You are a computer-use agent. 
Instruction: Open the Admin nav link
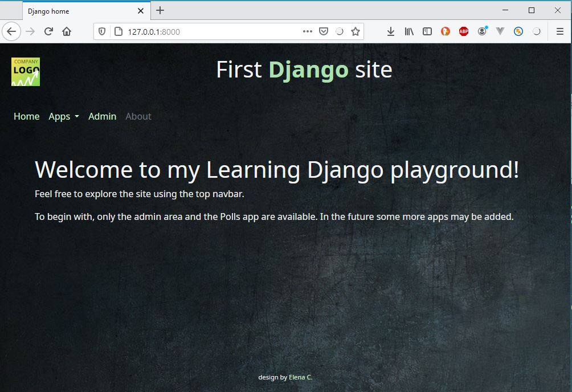(102, 116)
